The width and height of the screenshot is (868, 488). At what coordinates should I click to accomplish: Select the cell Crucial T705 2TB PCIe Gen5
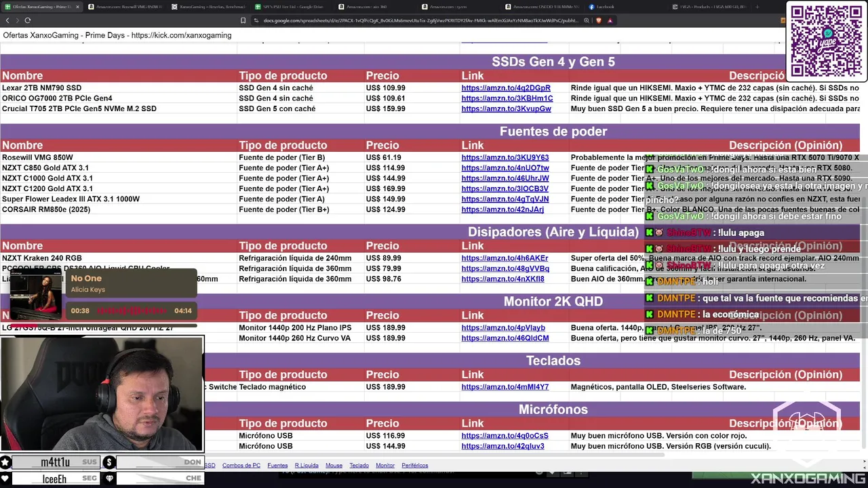[79, 108]
